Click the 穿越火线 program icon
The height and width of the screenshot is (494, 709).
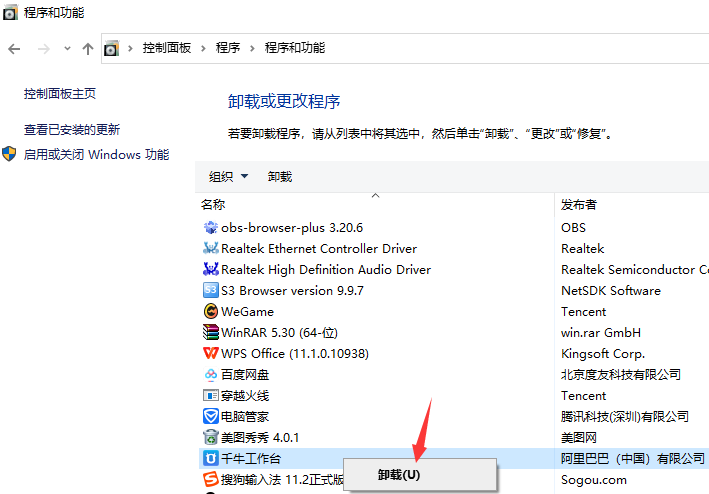point(211,395)
